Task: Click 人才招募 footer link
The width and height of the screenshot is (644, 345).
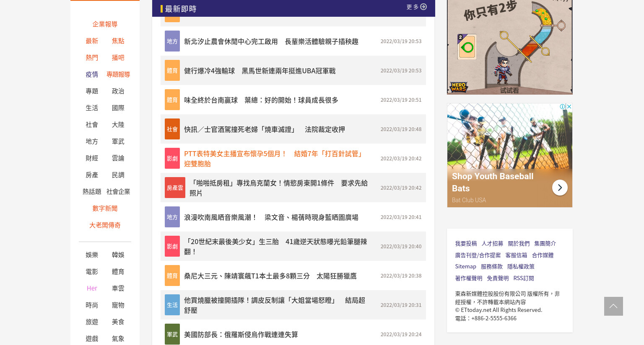Action: (492, 244)
